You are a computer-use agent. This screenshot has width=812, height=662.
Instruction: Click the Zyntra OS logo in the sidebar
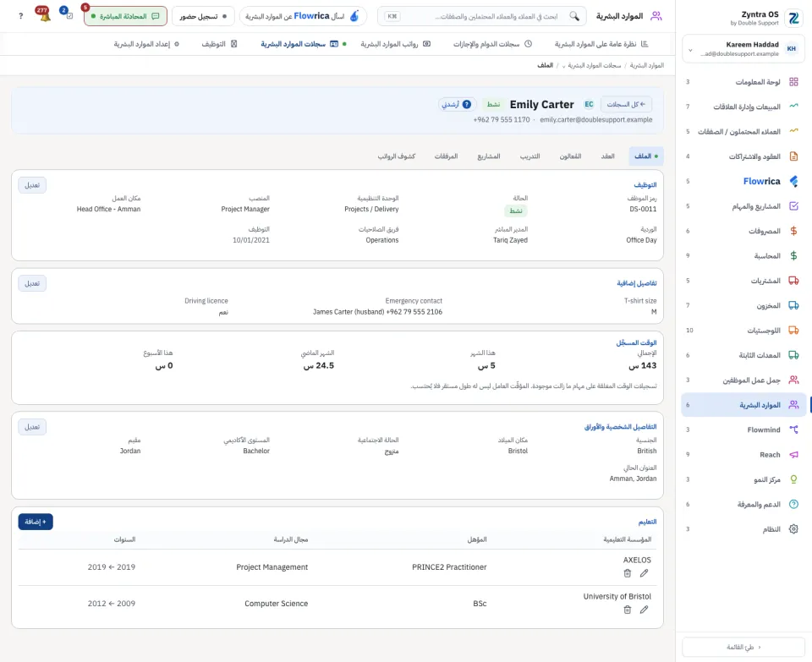click(793, 18)
